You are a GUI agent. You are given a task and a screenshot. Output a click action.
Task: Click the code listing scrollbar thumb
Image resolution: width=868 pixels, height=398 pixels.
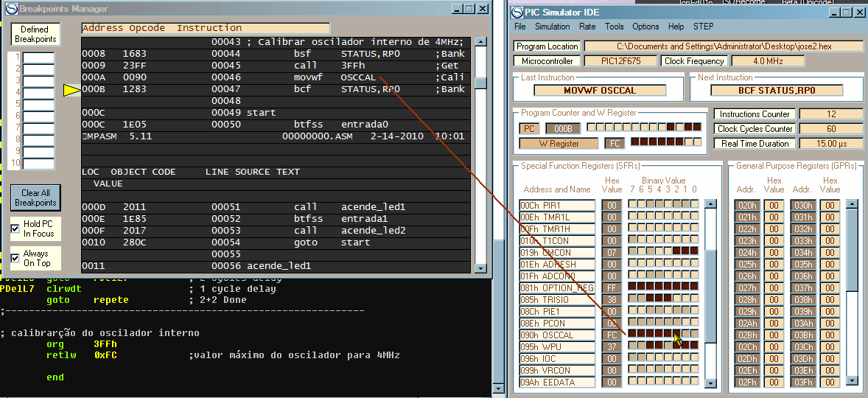click(x=480, y=82)
